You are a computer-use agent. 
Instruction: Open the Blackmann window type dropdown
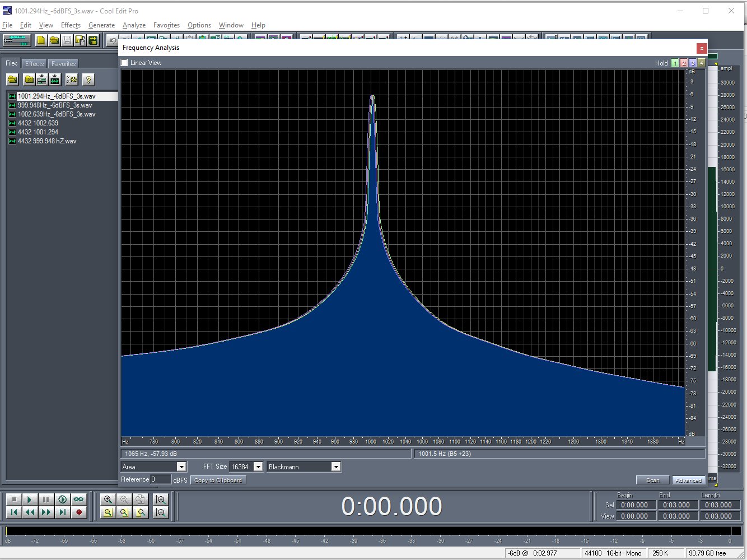tap(304, 466)
